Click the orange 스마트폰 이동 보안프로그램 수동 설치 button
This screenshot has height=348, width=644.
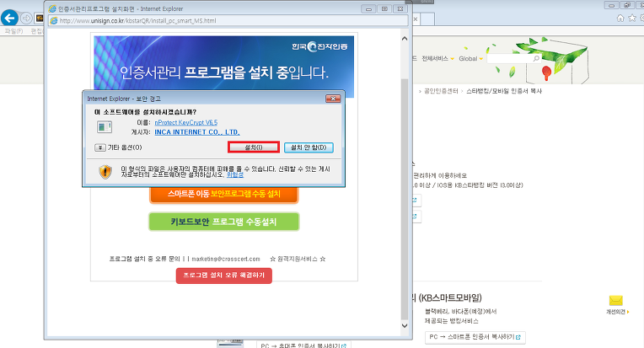click(x=224, y=194)
